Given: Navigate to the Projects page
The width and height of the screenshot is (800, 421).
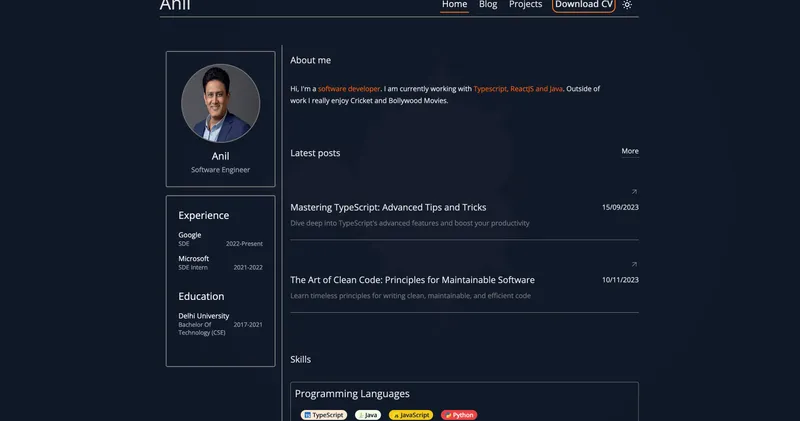Looking at the screenshot, I should coord(525,5).
